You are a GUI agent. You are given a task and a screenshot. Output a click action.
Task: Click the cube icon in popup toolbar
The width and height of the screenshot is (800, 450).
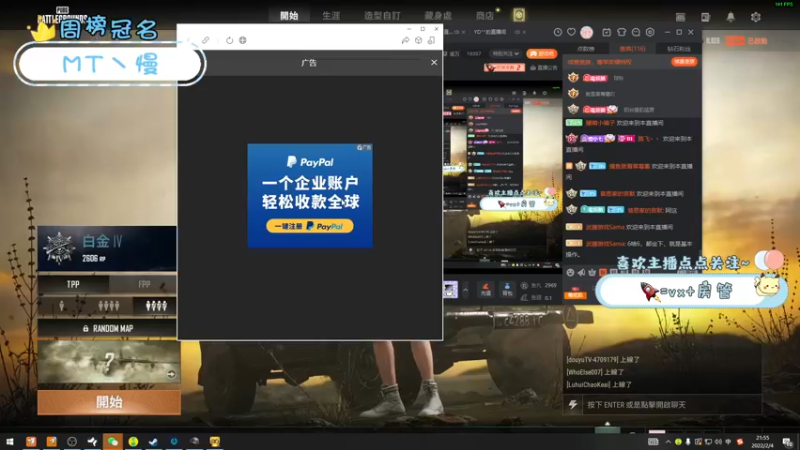(418, 40)
